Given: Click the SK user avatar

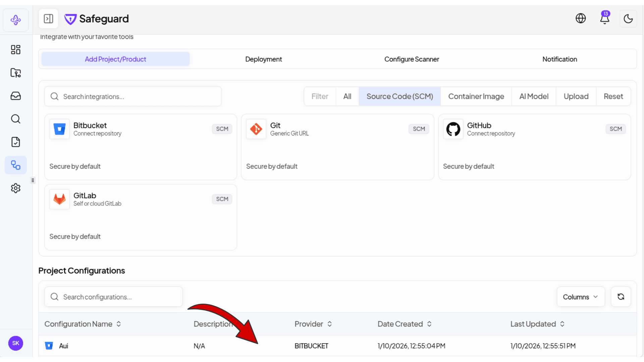Looking at the screenshot, I should coord(16,343).
